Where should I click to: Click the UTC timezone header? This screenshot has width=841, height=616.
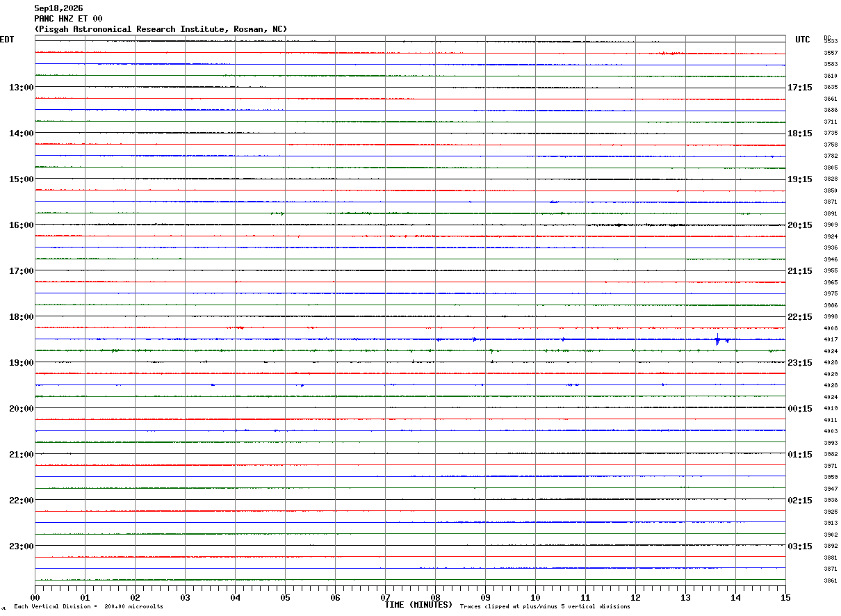pyautogui.click(x=803, y=40)
